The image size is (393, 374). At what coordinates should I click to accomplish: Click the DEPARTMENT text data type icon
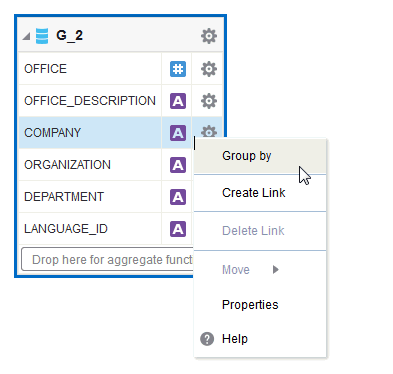click(x=178, y=197)
